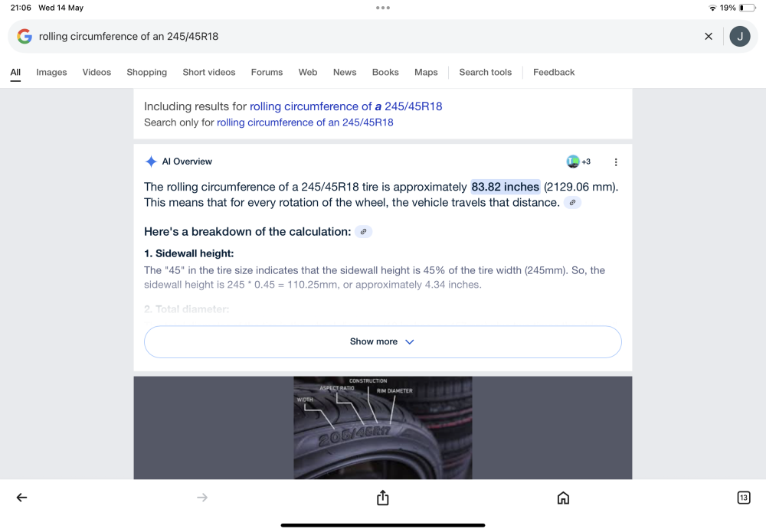Open the Search tools options
Screen dimensions: 766x532
485,72
